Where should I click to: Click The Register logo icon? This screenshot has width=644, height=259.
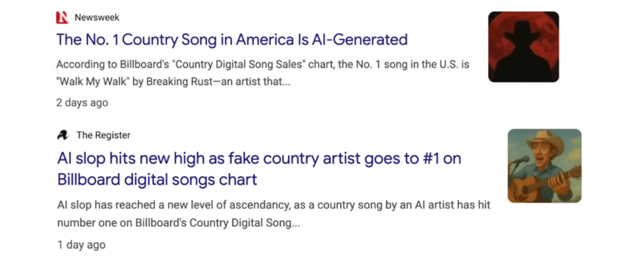[63, 135]
